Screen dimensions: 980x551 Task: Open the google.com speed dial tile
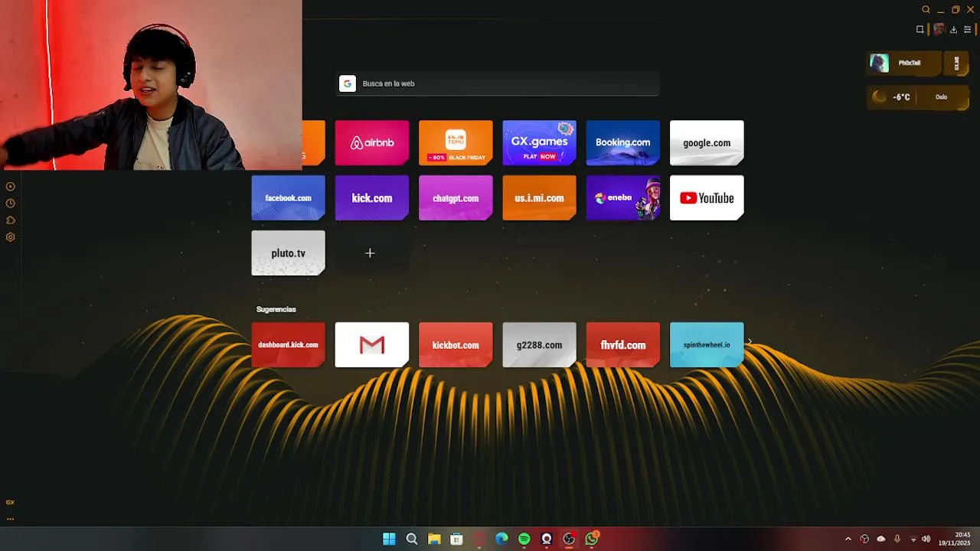coord(707,142)
